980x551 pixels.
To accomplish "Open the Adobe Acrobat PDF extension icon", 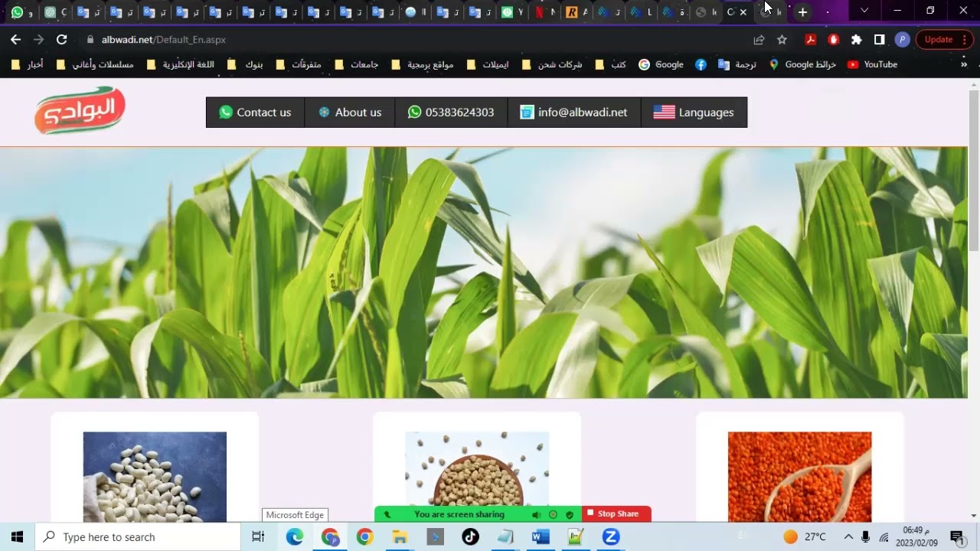I will coord(809,39).
